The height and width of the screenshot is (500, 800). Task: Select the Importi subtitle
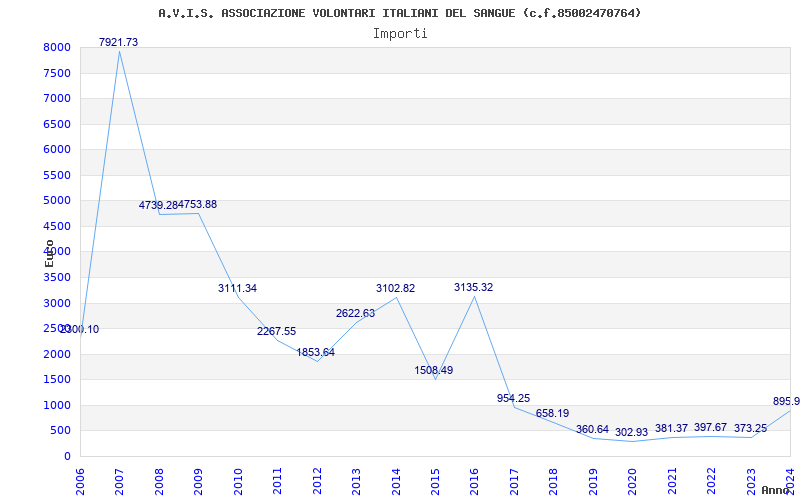(400, 34)
